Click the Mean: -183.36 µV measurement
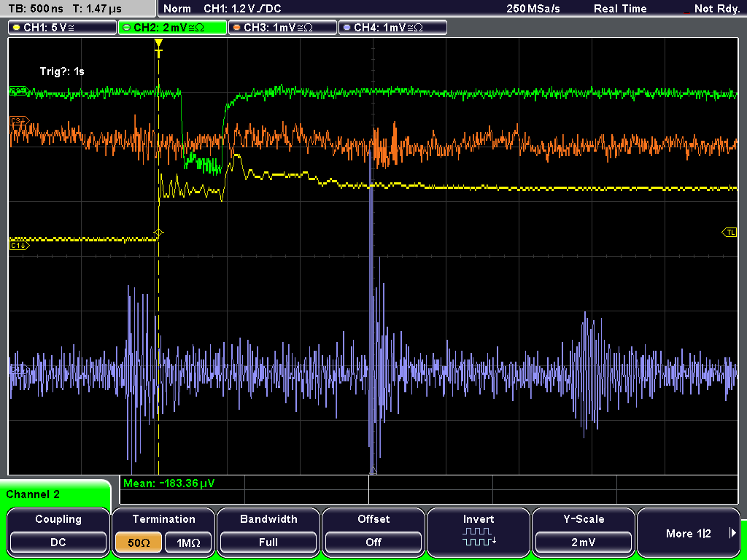 click(x=169, y=483)
